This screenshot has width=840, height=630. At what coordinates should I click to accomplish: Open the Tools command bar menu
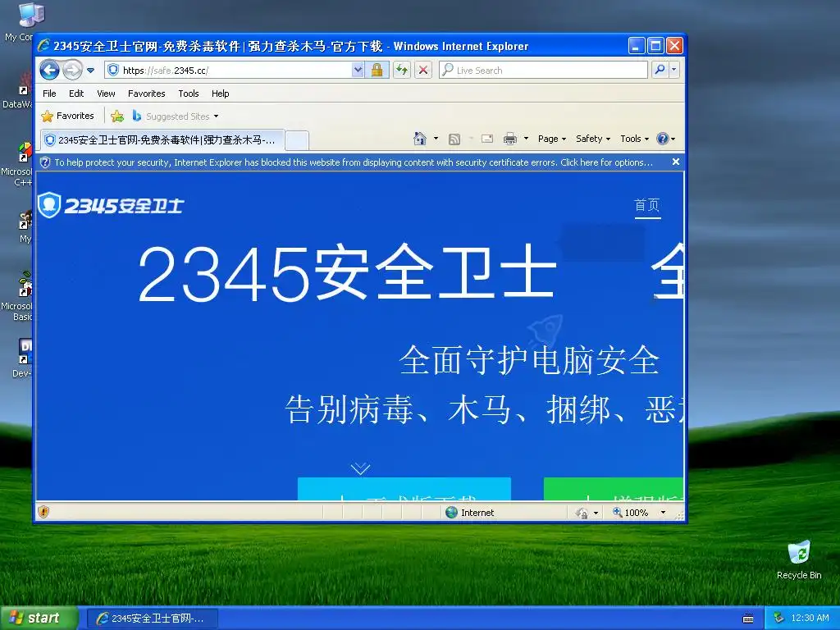click(634, 139)
